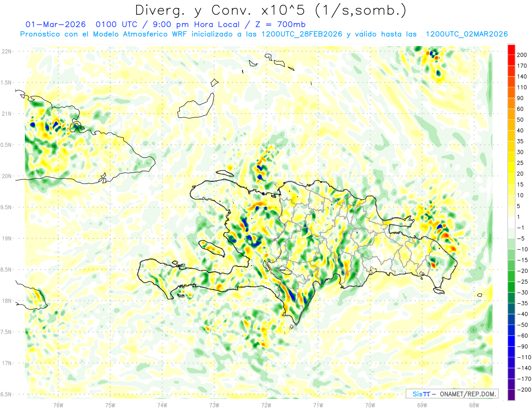Click the '-15' color bar label
Image resolution: width=532 pixels, height=411 pixels.
(x=522, y=260)
